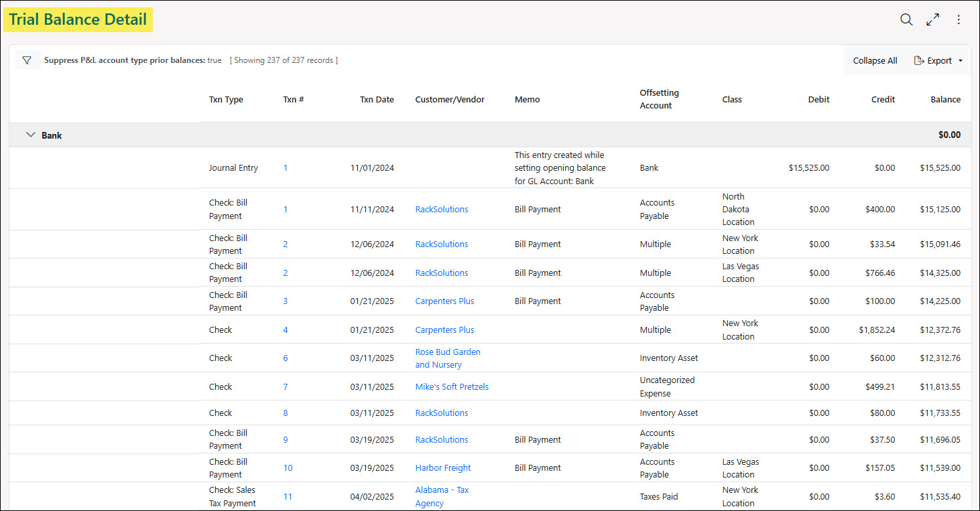The height and width of the screenshot is (511, 980).
Task: Sort by Txn Date column header
Action: point(377,99)
